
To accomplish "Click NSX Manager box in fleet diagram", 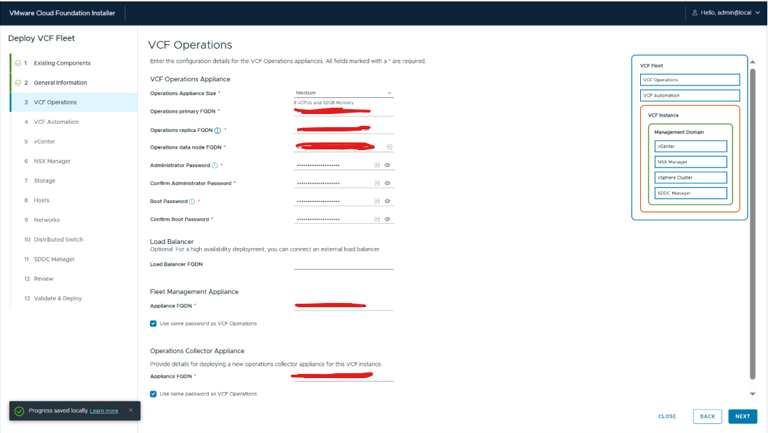I will [691, 162].
